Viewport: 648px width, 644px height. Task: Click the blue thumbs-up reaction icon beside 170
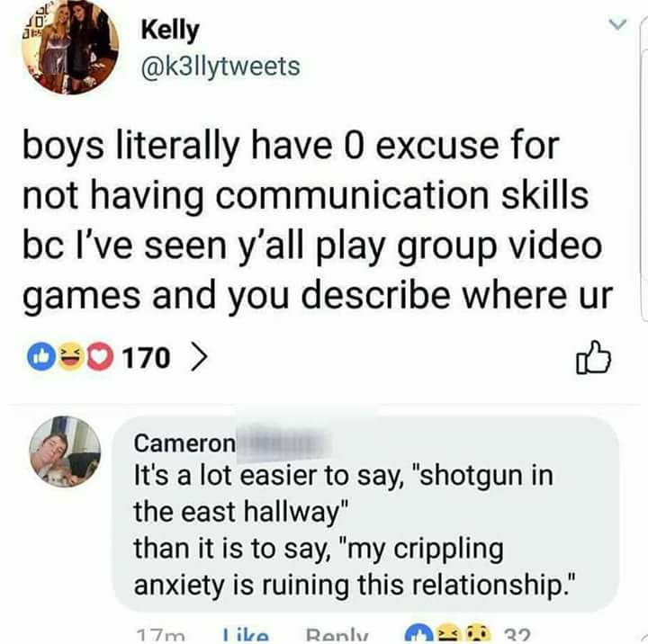pos(41,357)
